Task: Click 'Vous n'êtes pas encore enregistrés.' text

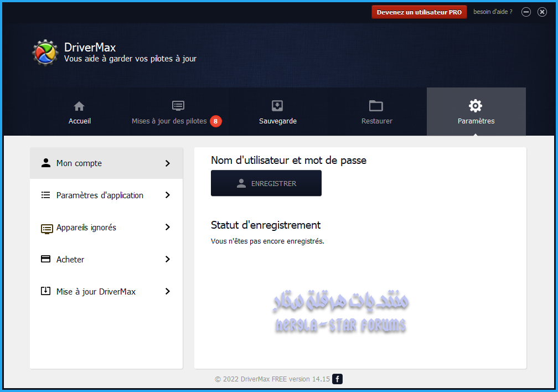Action: click(x=267, y=241)
